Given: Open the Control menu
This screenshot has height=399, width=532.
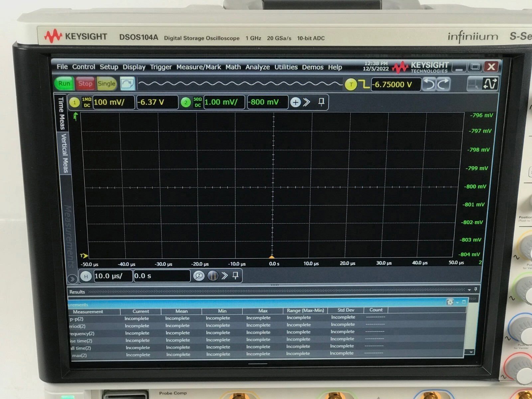Looking at the screenshot, I should pyautogui.click(x=83, y=67).
